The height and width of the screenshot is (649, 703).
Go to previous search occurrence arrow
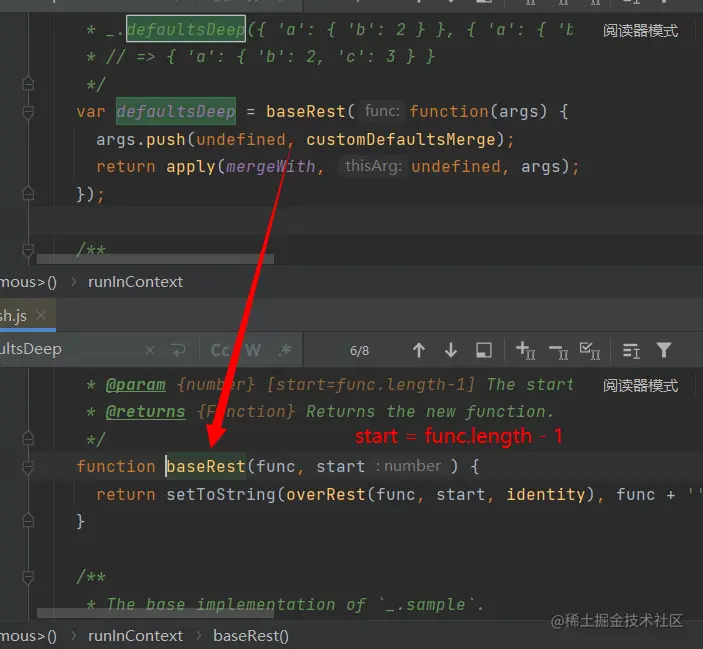click(x=419, y=350)
